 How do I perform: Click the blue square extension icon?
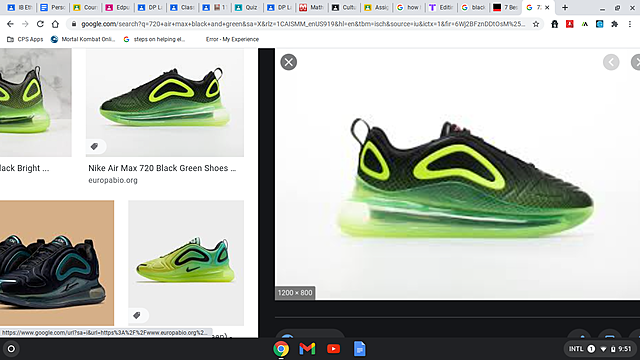click(x=599, y=24)
